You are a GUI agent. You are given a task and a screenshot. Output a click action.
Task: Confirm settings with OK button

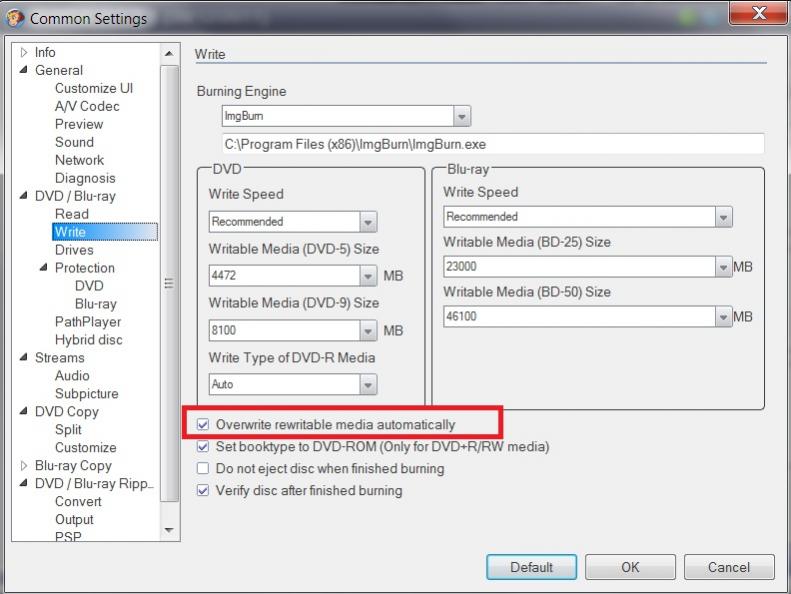630,567
